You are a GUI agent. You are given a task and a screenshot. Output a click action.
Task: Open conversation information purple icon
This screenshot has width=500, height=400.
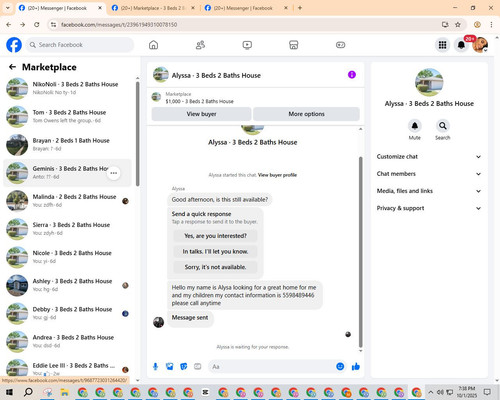352,75
